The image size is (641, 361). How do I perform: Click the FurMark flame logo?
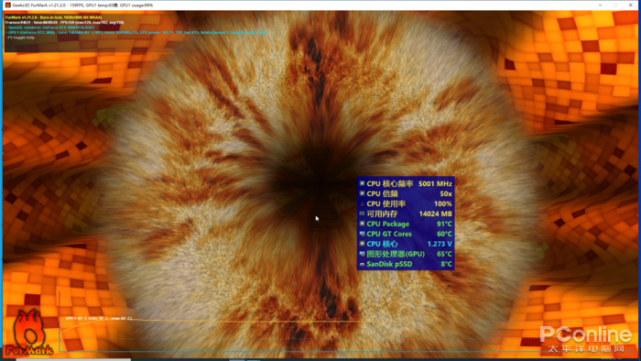pyautogui.click(x=29, y=333)
